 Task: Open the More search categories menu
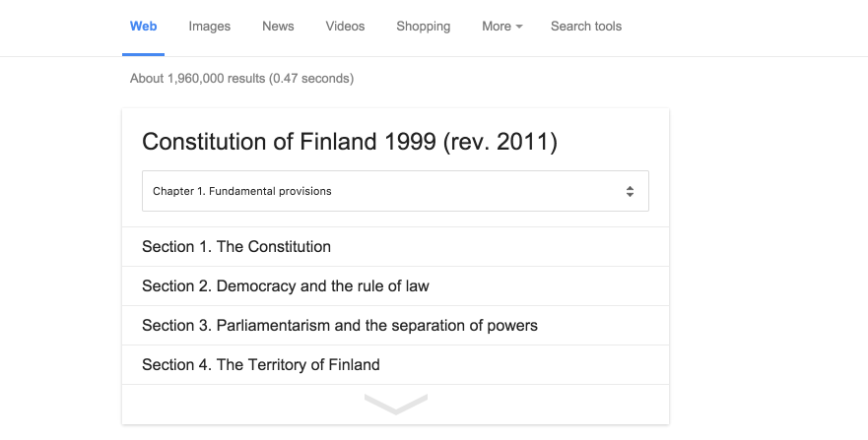coord(501,27)
